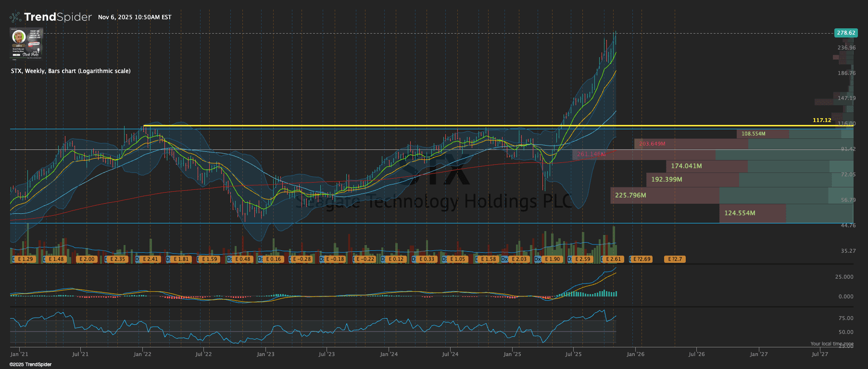868x369 pixels.
Task: Click the TrendSpider spider logo icon
Action: pos(15,17)
